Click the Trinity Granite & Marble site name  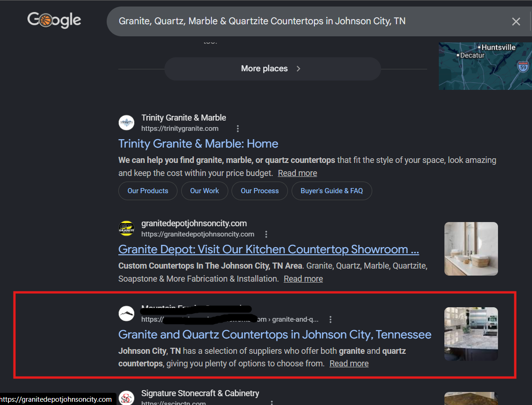184,118
